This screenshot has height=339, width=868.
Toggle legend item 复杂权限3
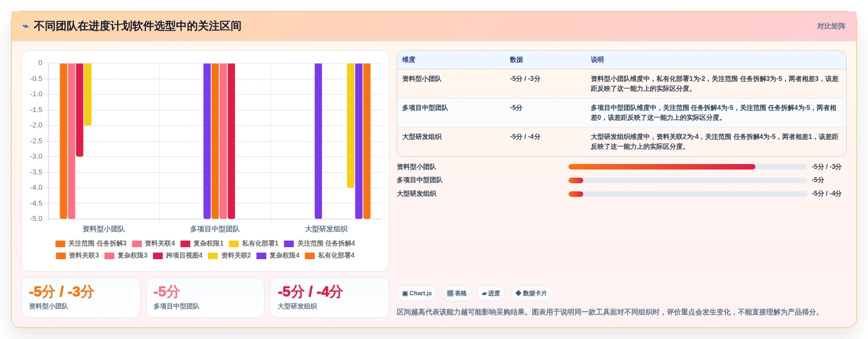coord(126,255)
